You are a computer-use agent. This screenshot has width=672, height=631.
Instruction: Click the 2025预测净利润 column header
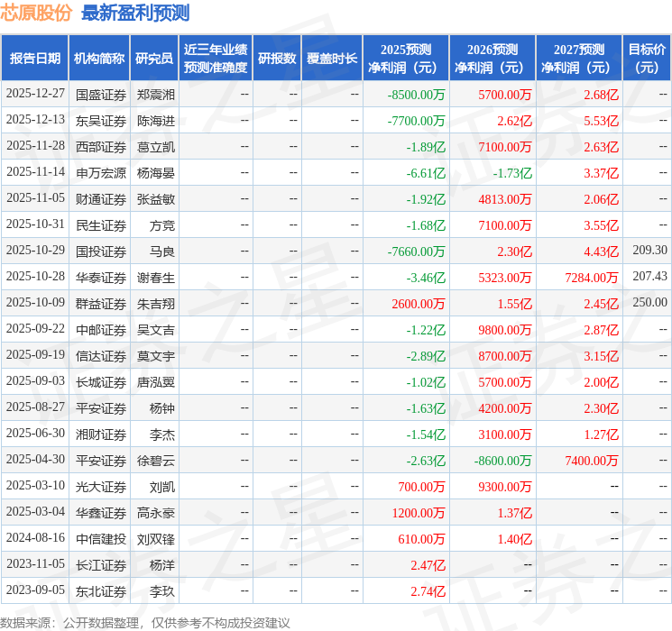pos(405,59)
